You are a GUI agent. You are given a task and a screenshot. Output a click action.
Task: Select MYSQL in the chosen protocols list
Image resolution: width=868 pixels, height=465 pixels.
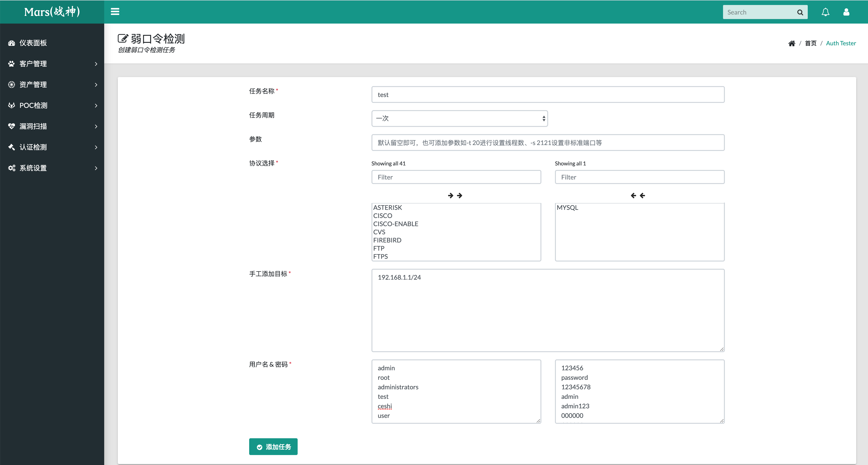567,208
